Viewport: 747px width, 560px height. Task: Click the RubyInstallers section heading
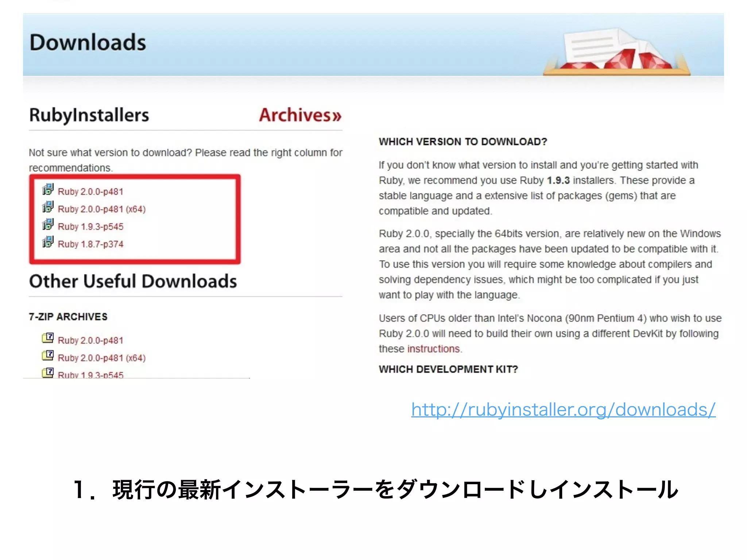[89, 115]
